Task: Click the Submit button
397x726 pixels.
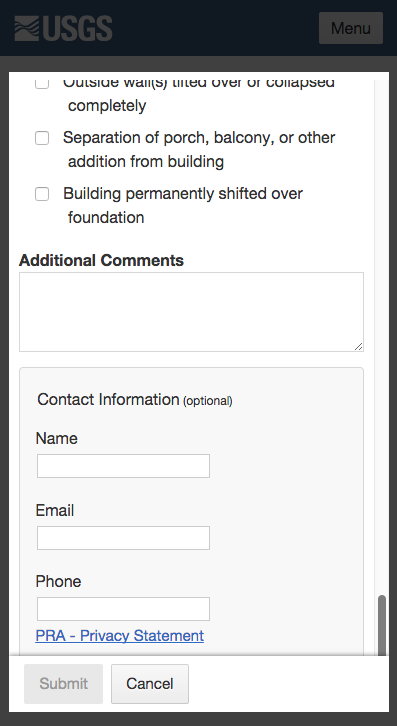Action: pos(63,684)
